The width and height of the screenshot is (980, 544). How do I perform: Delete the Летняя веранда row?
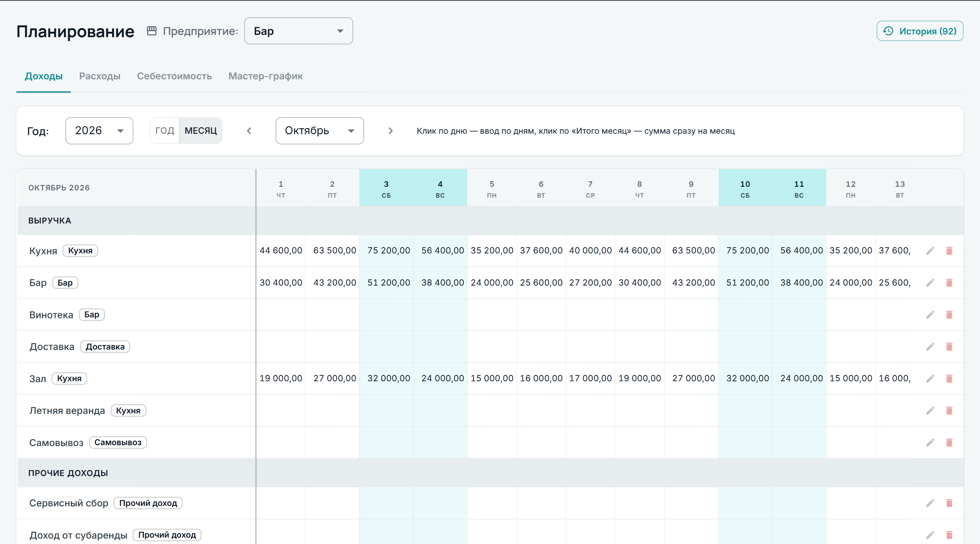(949, 411)
